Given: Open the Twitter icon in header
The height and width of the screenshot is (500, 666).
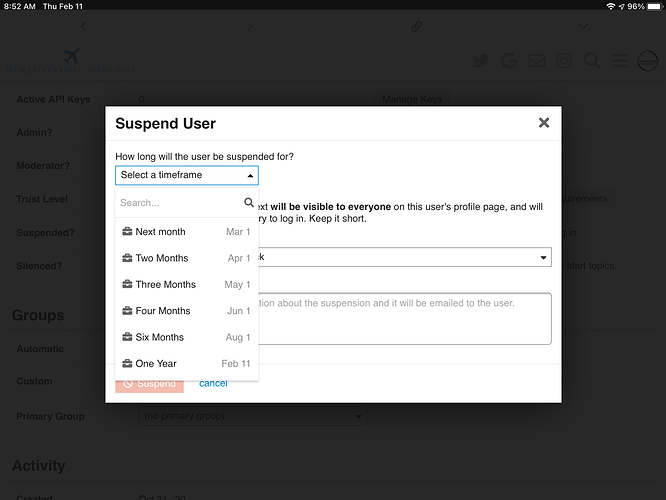Looking at the screenshot, I should click(480, 61).
